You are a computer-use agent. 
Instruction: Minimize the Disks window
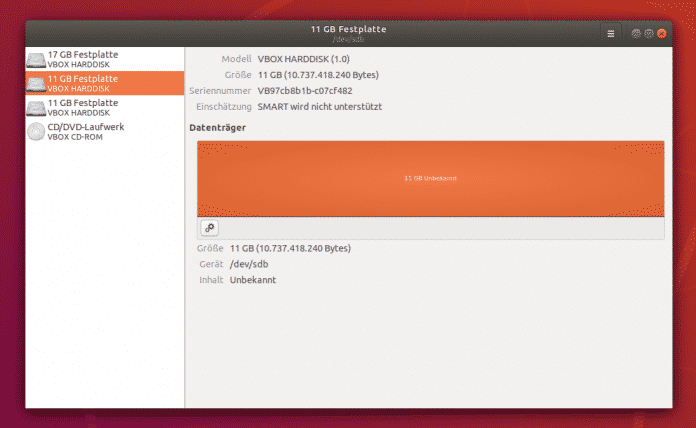coord(636,33)
